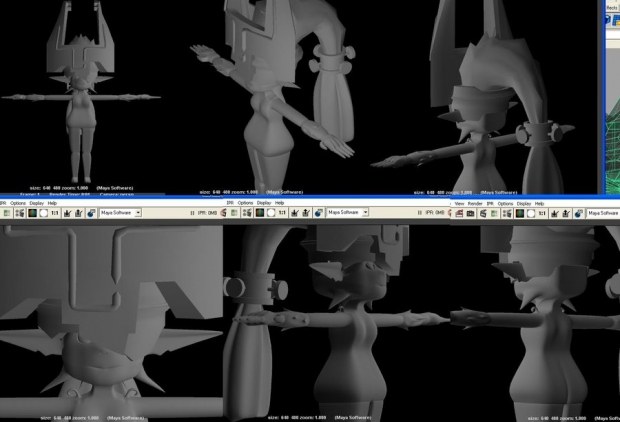
Task: Display alpha channel in right Render View
Action: [531, 214]
